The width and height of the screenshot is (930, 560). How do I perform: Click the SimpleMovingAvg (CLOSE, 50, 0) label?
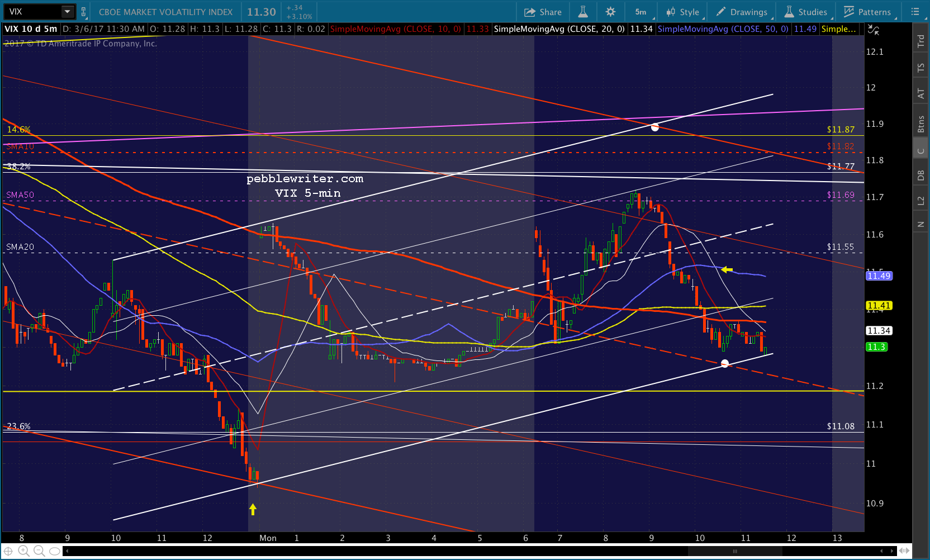coord(722,29)
